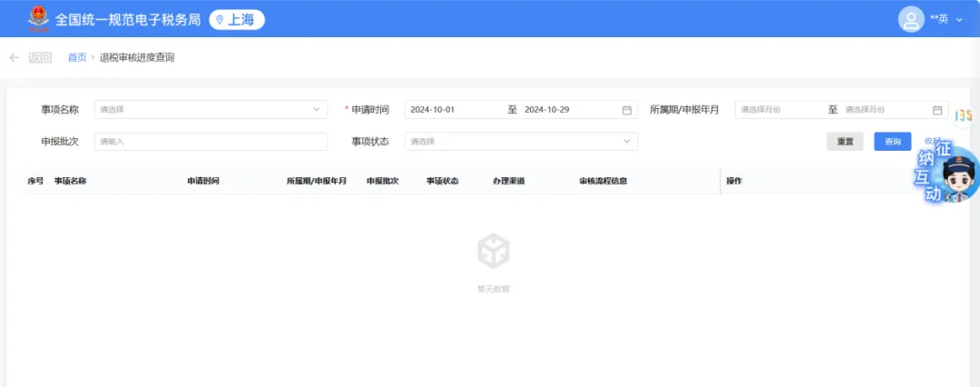Click the 退税审核进度查询 breadcrumb text
The width and height of the screenshot is (980, 387).
pyautogui.click(x=137, y=57)
